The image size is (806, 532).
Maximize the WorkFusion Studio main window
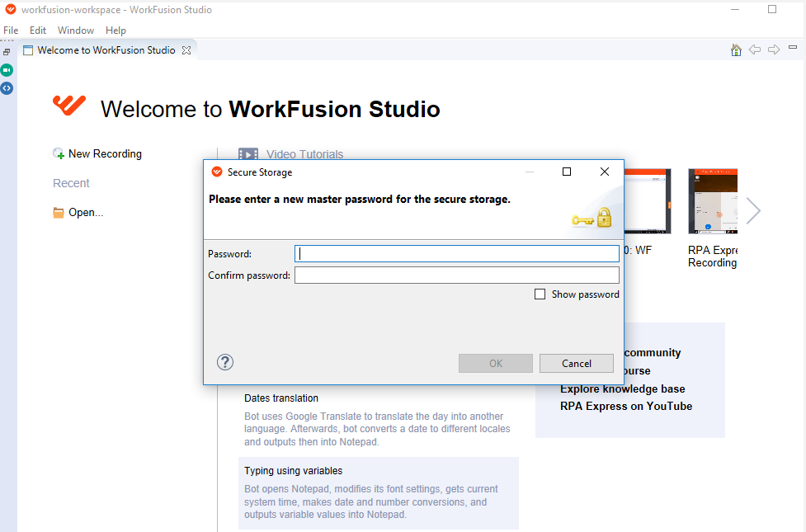(772, 9)
